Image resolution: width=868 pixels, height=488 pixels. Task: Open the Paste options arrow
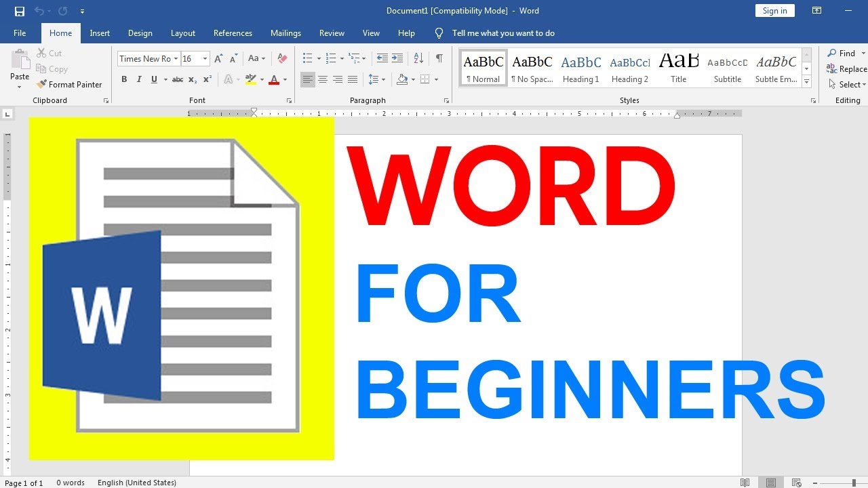[x=20, y=87]
